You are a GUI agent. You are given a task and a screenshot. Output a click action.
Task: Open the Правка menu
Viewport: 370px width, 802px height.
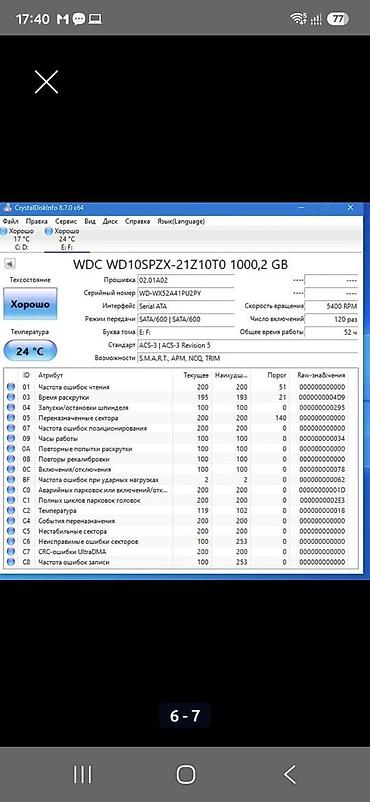(36, 221)
